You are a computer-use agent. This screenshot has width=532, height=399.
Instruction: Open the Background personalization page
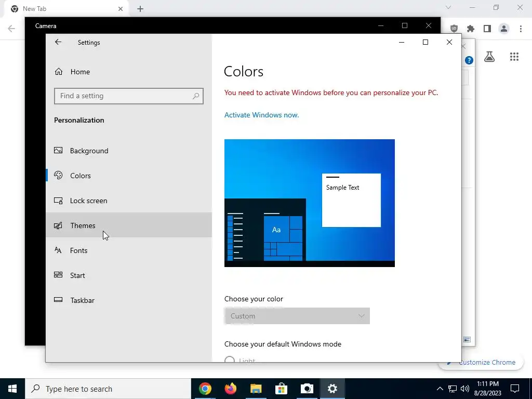[x=129, y=151]
